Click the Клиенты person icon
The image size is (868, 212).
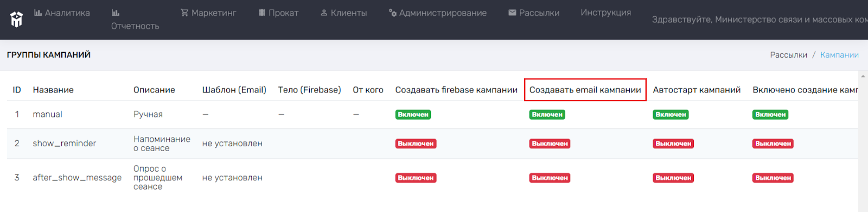(x=324, y=13)
